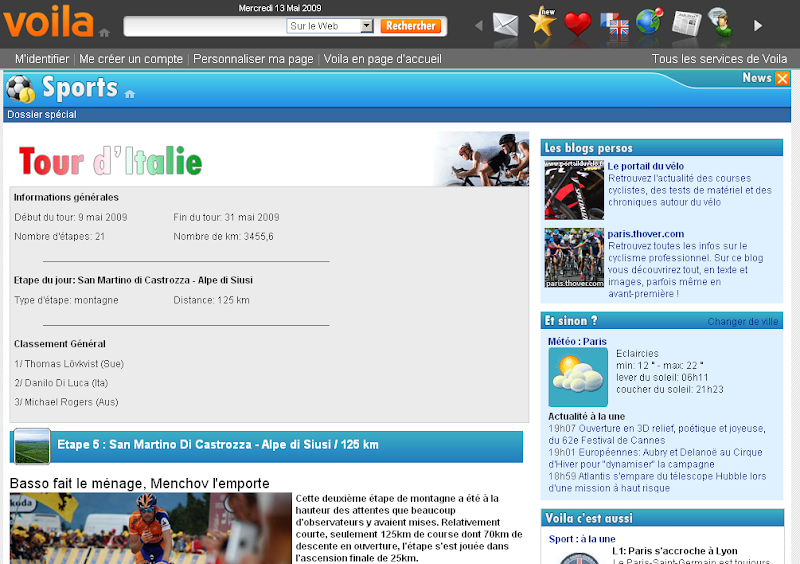Click M'identifier link
The image size is (800, 564).
coord(42,59)
